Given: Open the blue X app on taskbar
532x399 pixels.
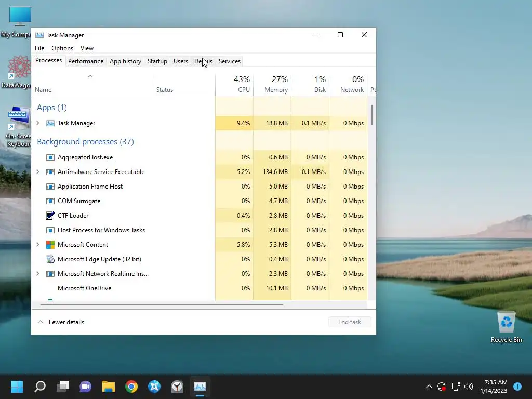Looking at the screenshot, I should [x=154, y=387].
